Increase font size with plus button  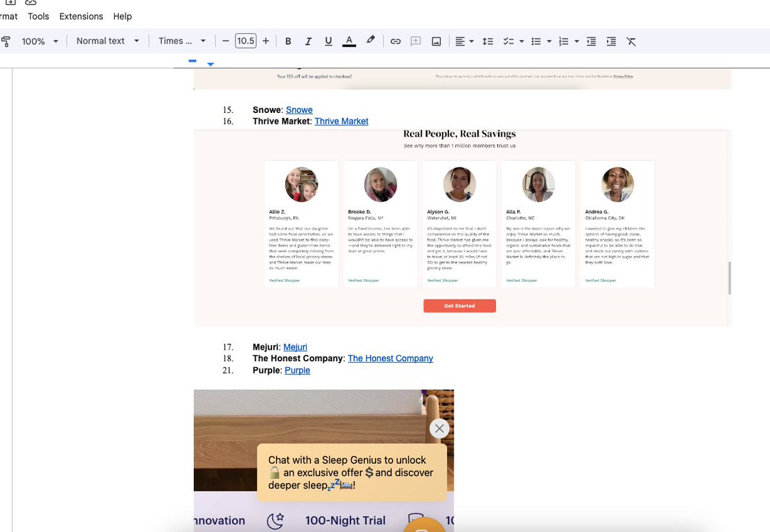click(x=266, y=41)
